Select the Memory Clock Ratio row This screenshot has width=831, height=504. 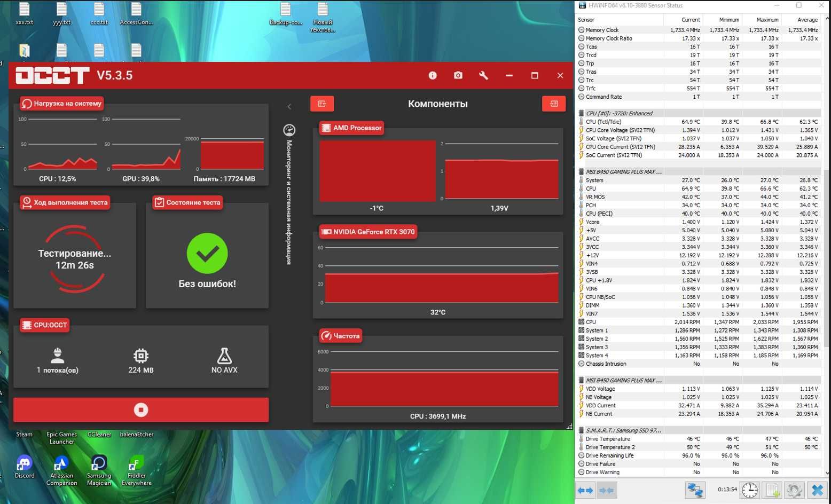coord(699,38)
